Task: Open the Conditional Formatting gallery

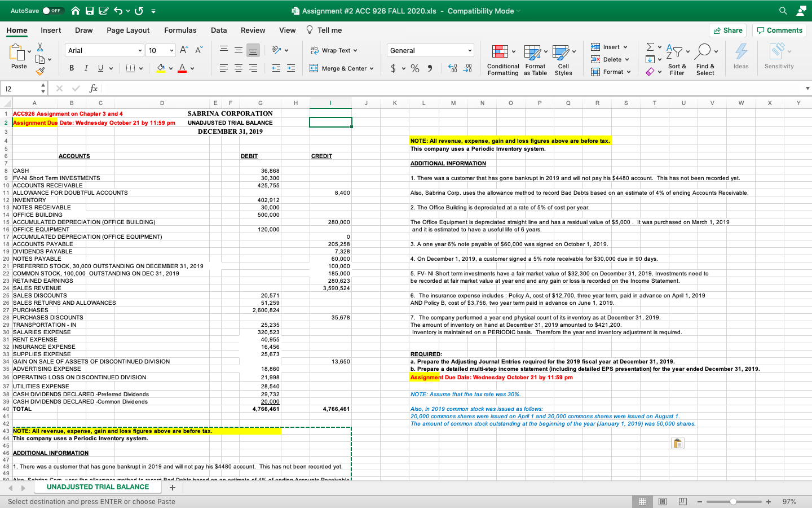Action: point(502,59)
